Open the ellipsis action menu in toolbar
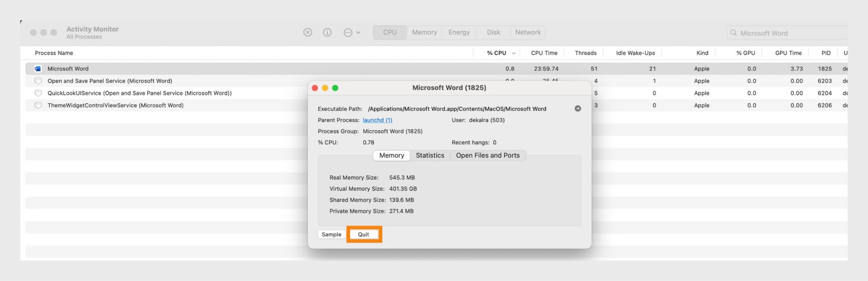Viewport: 868px width, 281px height. point(352,33)
